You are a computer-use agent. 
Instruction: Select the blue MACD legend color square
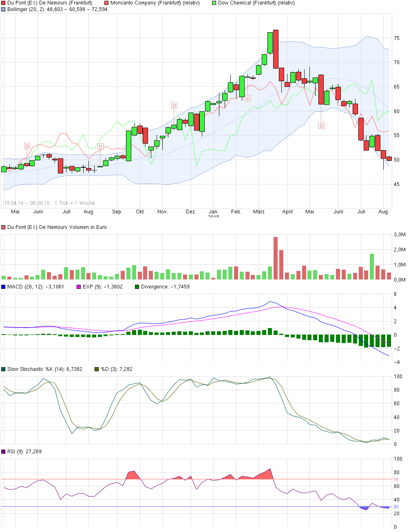[4, 287]
